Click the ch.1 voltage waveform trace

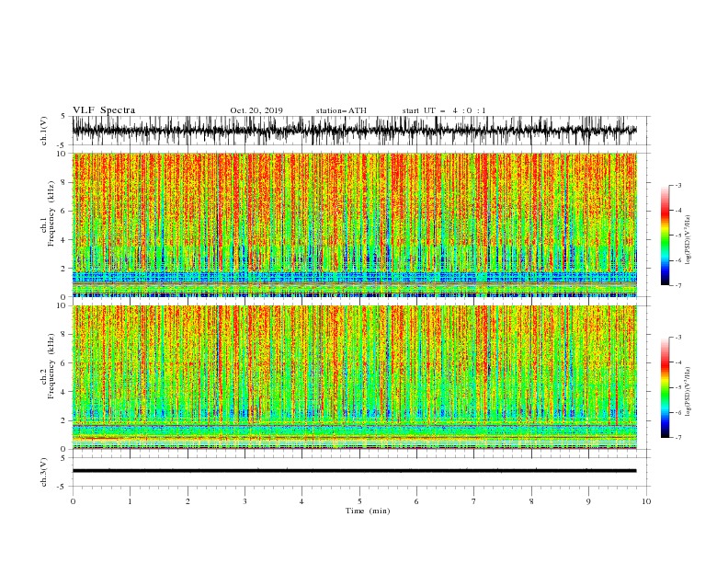pos(354,131)
